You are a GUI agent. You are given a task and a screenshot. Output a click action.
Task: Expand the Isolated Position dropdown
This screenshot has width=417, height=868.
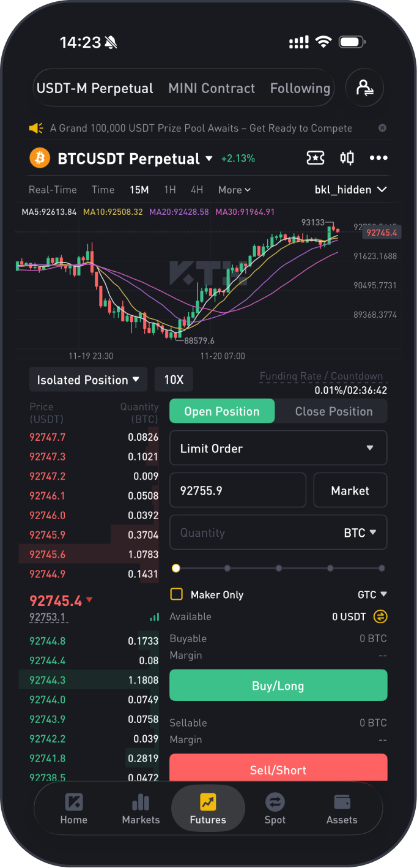click(88, 380)
